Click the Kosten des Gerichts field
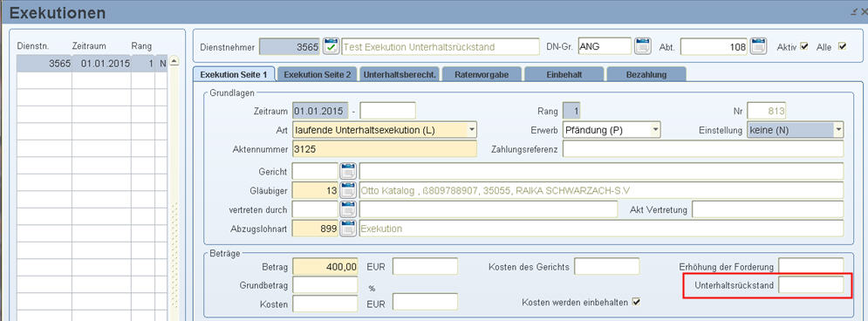 coord(606,267)
